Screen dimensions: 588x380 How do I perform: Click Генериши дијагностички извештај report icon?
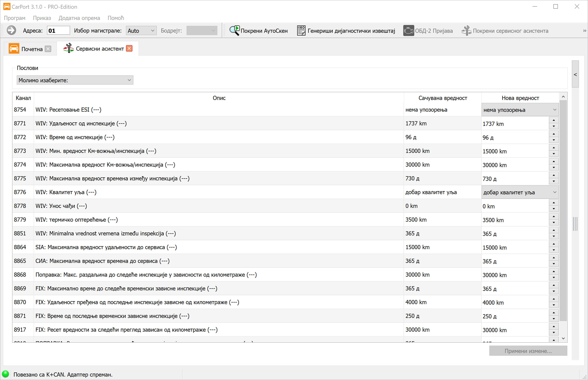[x=301, y=31]
